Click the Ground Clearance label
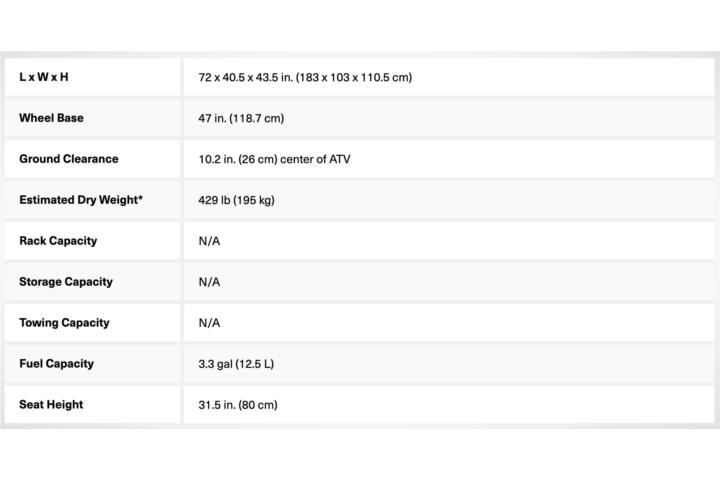The image size is (720, 480). coord(69,159)
